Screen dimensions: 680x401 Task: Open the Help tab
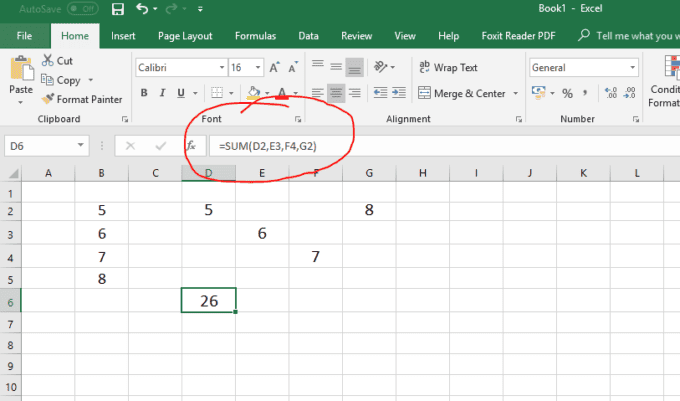point(448,36)
